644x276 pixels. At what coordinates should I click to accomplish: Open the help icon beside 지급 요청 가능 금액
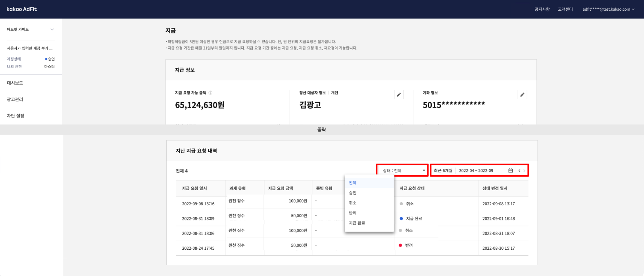[210, 93]
